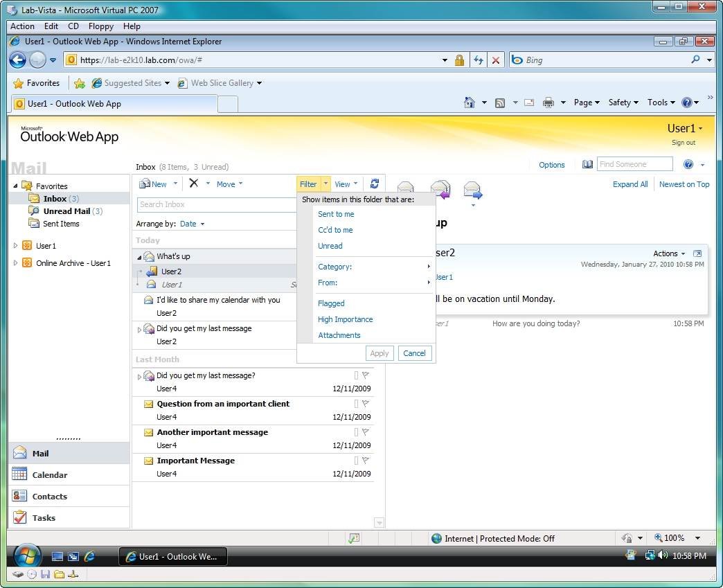Click the Reply All envelope icon
This screenshot has width=723, height=588.
(440, 190)
